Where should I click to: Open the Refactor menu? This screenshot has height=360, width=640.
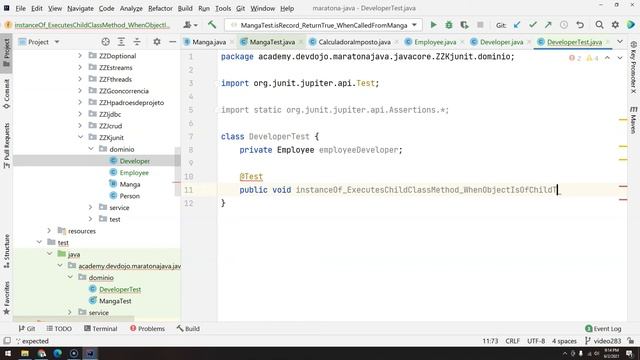point(160,8)
